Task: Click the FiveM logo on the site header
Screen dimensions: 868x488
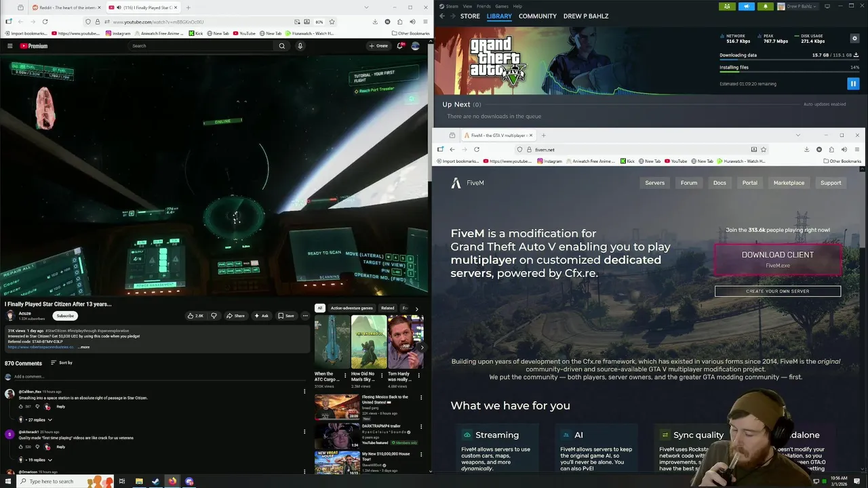Action: pos(468,183)
